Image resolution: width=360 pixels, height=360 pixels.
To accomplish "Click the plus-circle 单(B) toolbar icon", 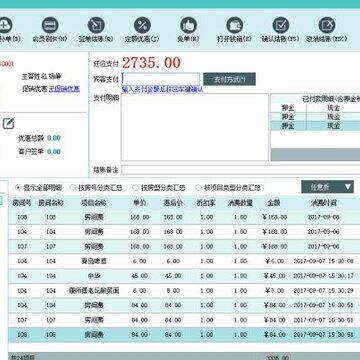I will (5, 25).
